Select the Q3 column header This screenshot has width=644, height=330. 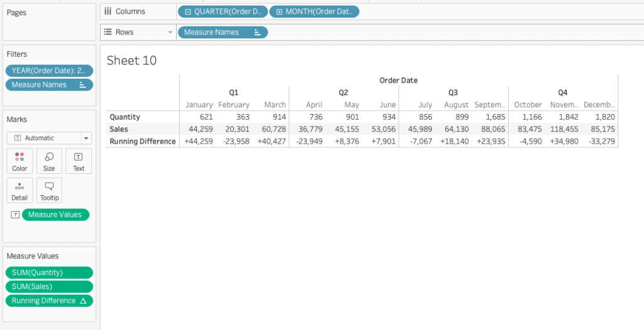(453, 93)
